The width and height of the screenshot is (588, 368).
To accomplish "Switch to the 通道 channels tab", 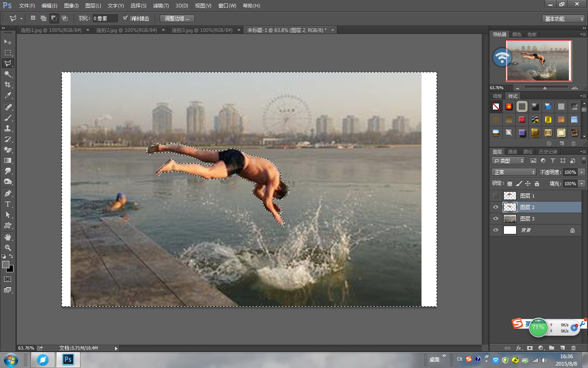I will point(512,151).
